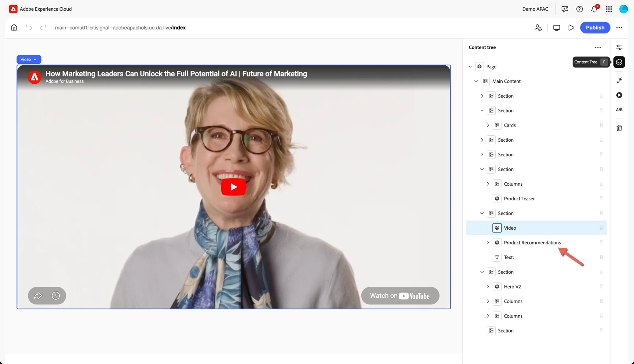Collapse the Page tree node
This screenshot has height=364, width=634.
470,66
